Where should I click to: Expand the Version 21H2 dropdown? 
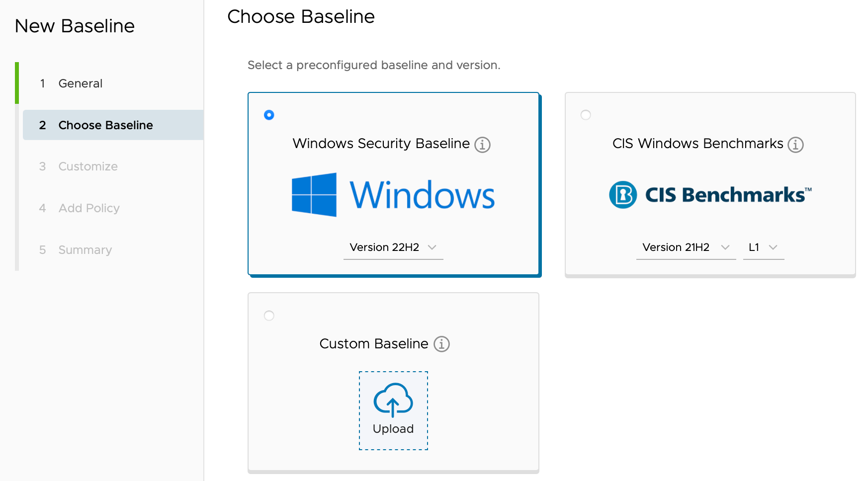(686, 247)
